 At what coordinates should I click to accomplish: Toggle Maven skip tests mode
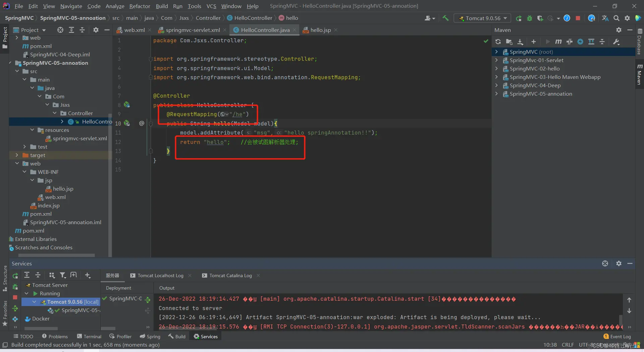580,42
